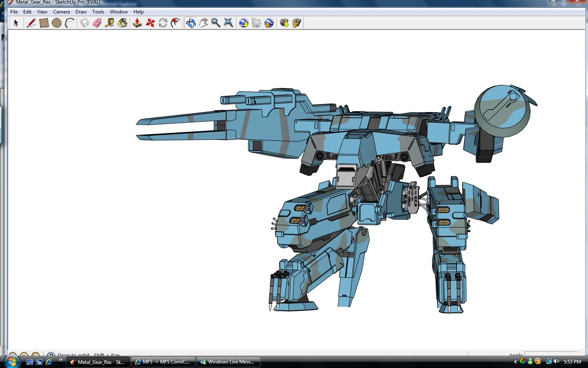Open the Camera menu
Viewport: 588px width, 368px height.
61,12
